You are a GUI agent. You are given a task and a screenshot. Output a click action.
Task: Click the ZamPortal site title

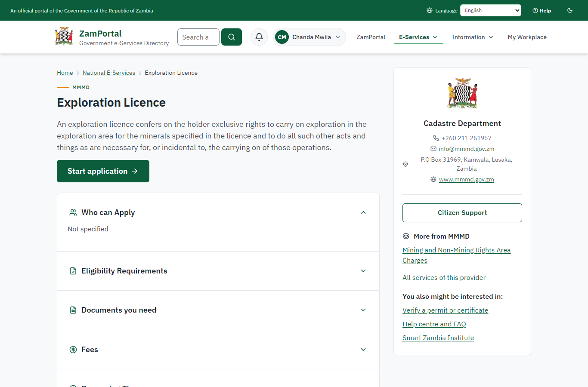click(100, 34)
